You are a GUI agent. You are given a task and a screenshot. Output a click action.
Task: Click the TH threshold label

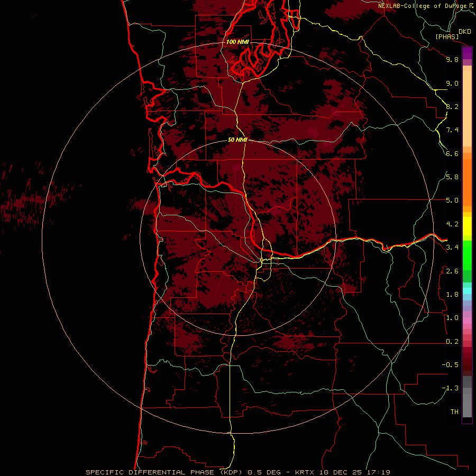(x=454, y=412)
